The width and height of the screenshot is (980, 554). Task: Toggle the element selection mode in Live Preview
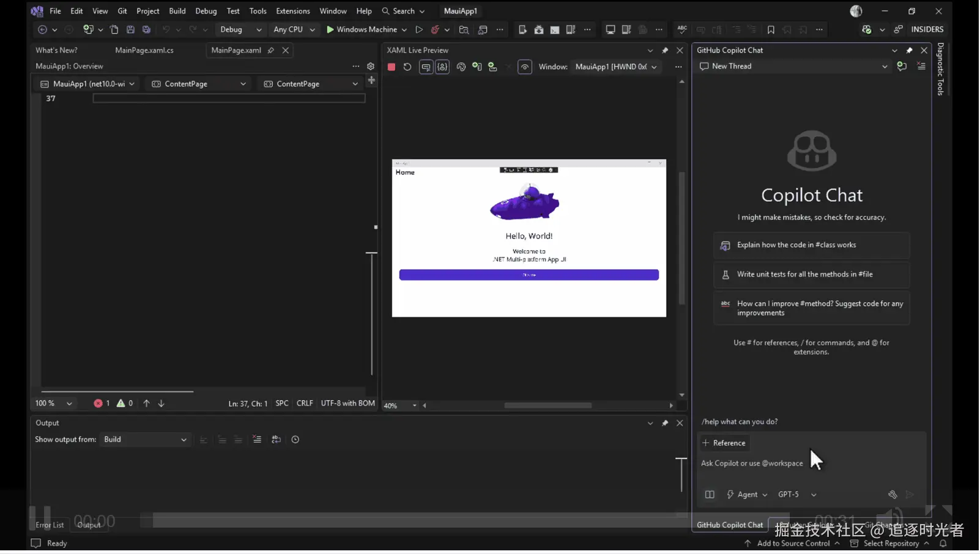(x=426, y=67)
